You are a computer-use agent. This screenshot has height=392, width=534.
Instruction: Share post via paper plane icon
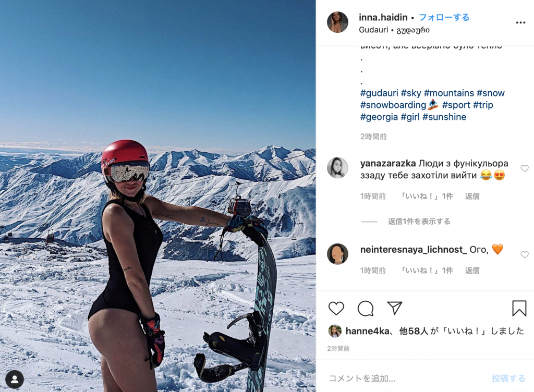click(x=395, y=308)
